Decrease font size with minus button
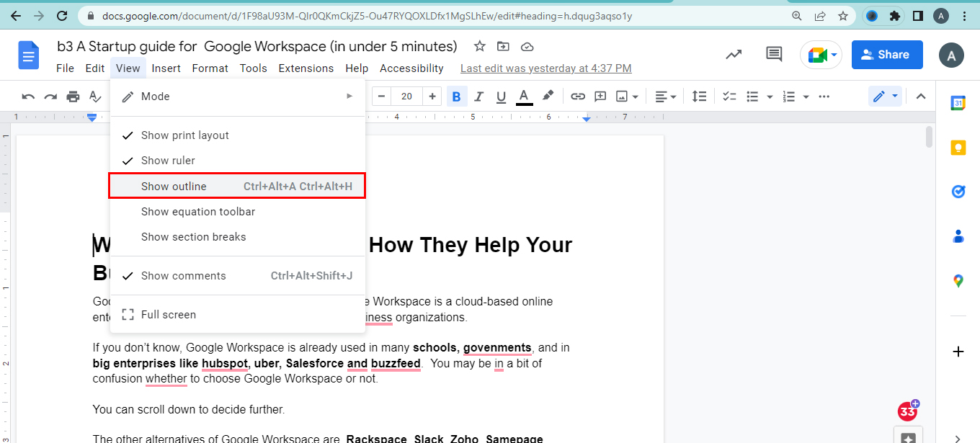Image resolution: width=980 pixels, height=443 pixels. (381, 97)
